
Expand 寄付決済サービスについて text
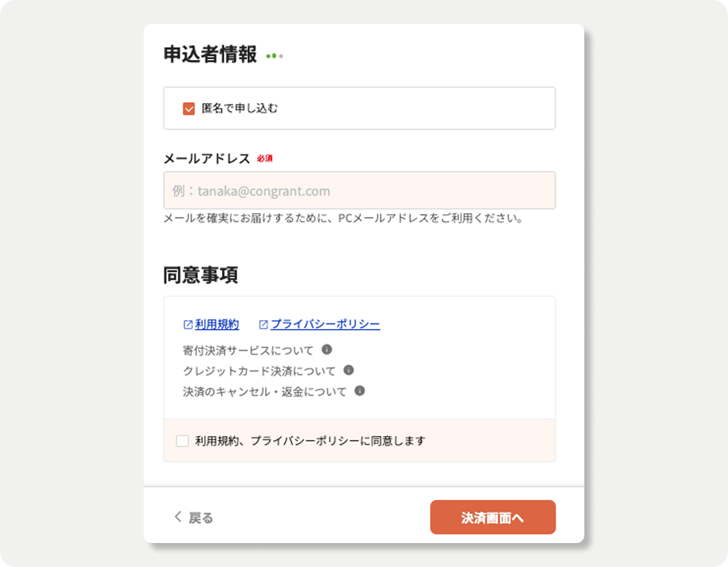point(248,350)
